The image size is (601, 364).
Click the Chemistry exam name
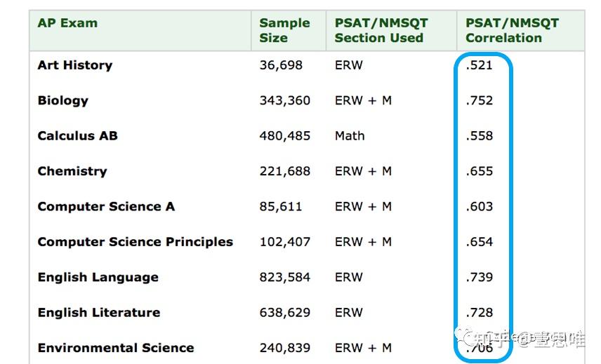72,171
